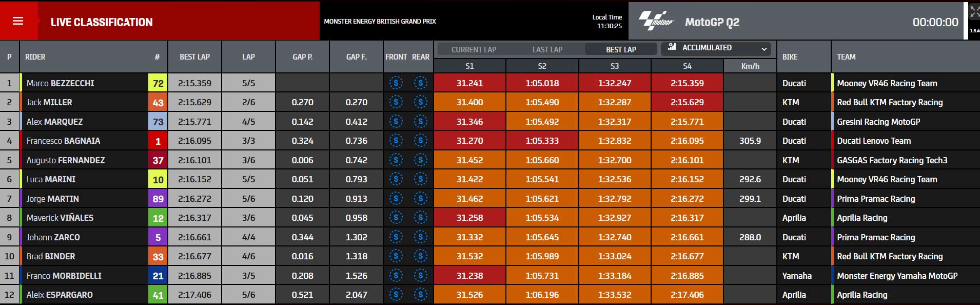This screenshot has width=980, height=305.
Task: Click Brad Binder's front tyre icon
Action: point(396,256)
